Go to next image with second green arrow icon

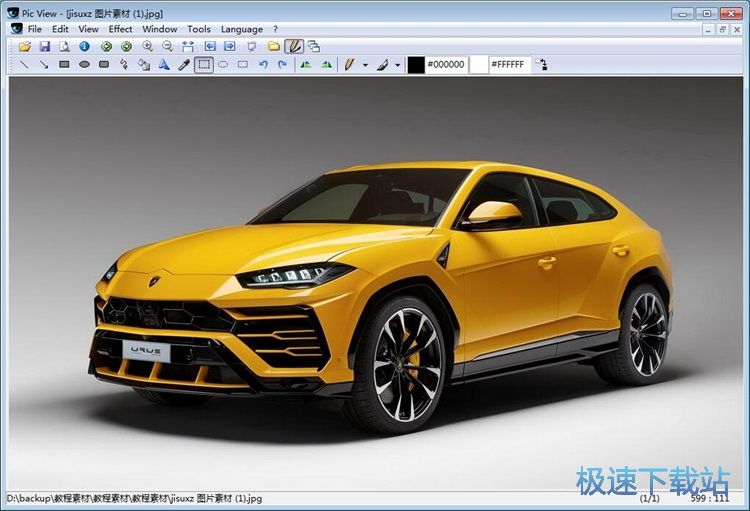click(x=126, y=46)
